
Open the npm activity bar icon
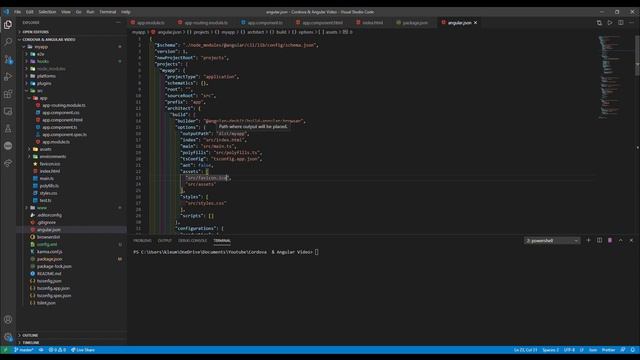(x=8, y=146)
